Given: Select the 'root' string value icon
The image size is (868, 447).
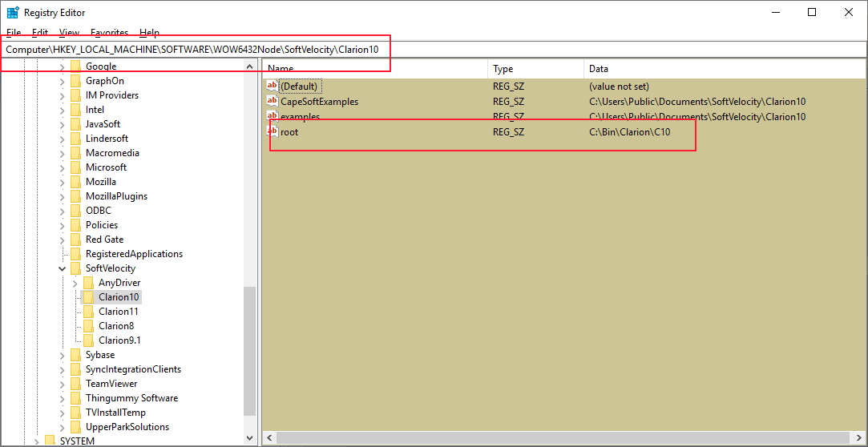Looking at the screenshot, I should click(x=273, y=131).
